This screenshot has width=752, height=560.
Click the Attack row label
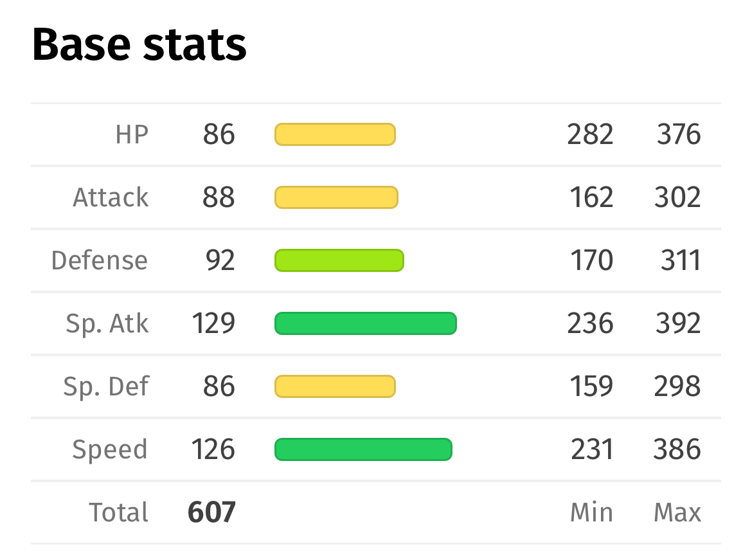point(111,197)
